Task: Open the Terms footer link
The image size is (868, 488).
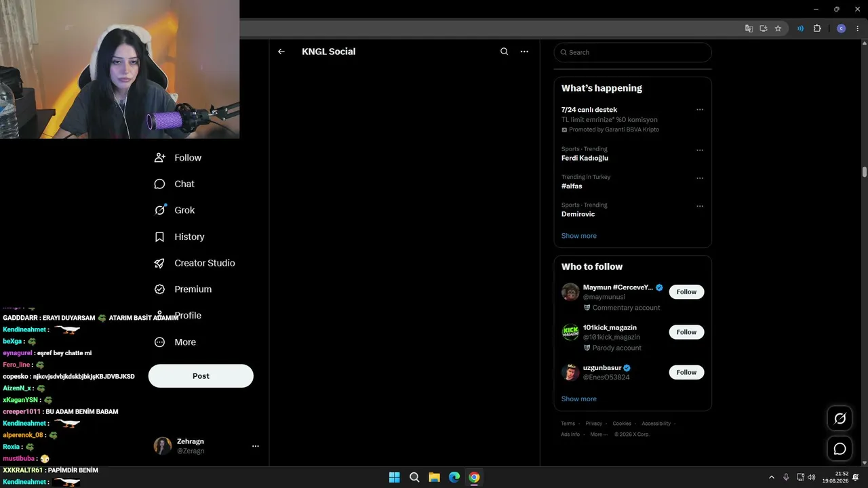Action: pyautogui.click(x=568, y=424)
